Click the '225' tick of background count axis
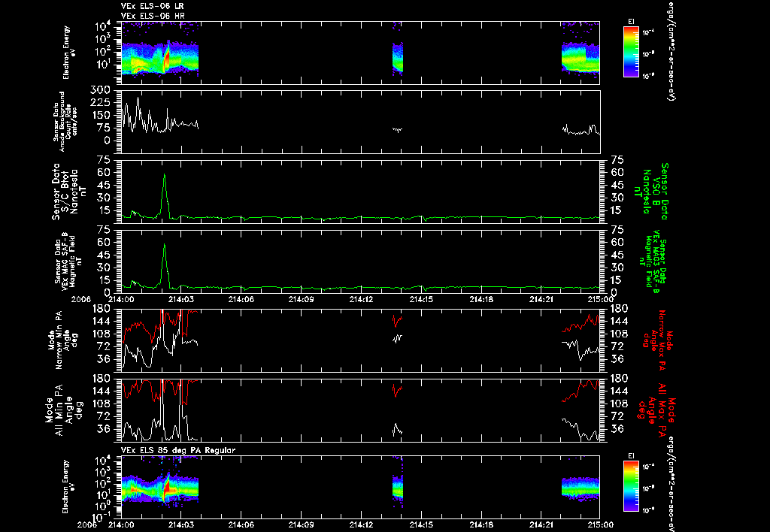This screenshot has height=532, width=770. 100,103
